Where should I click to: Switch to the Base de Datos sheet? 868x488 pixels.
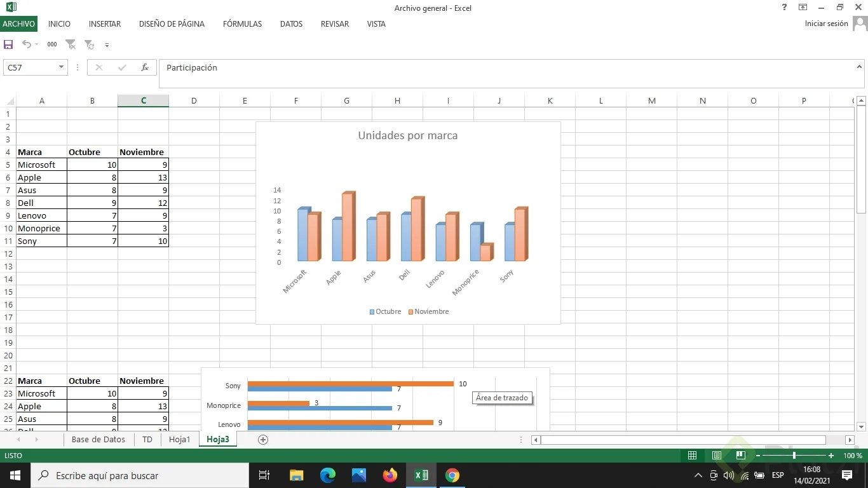tap(98, 440)
